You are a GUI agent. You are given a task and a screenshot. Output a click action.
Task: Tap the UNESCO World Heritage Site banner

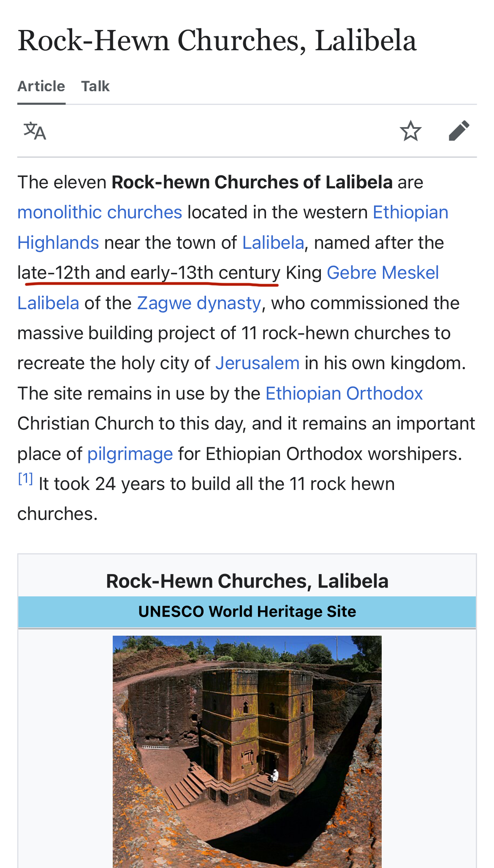click(247, 612)
